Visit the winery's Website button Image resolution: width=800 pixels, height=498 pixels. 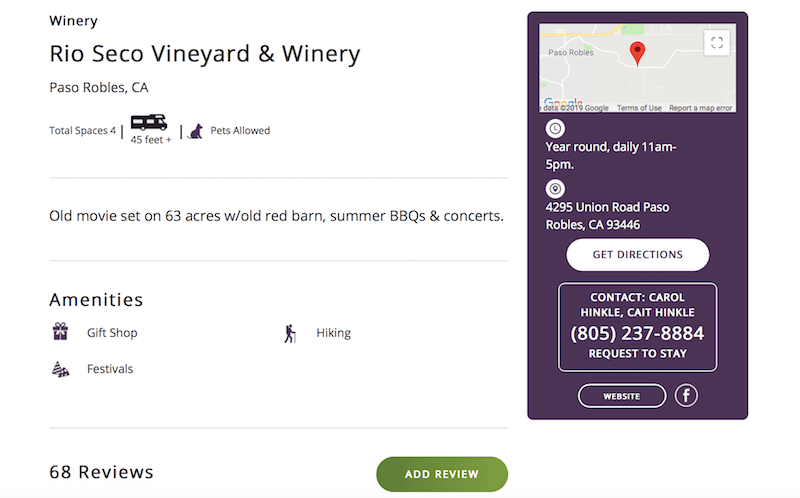[621, 396]
